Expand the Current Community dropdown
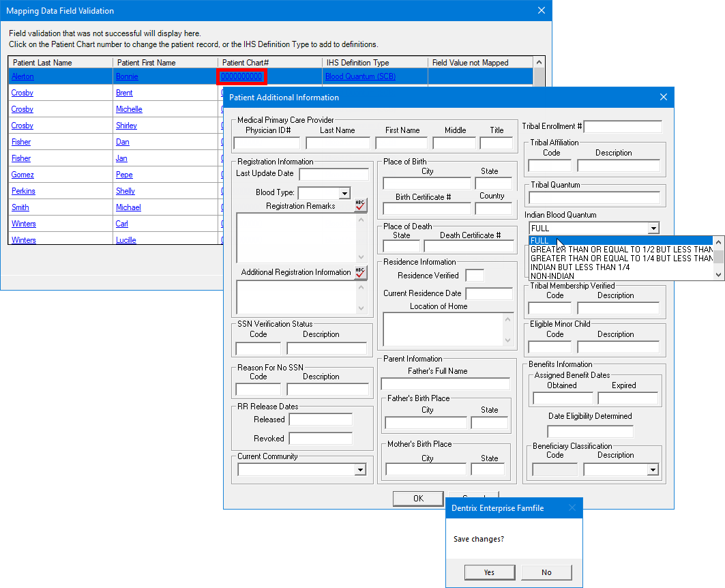This screenshot has height=588, width=725. [x=360, y=469]
